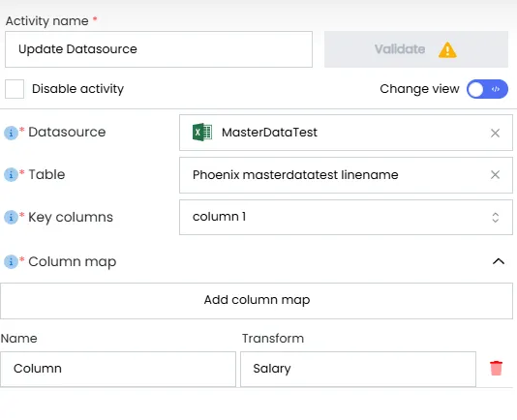Click the Column map label

(73, 261)
